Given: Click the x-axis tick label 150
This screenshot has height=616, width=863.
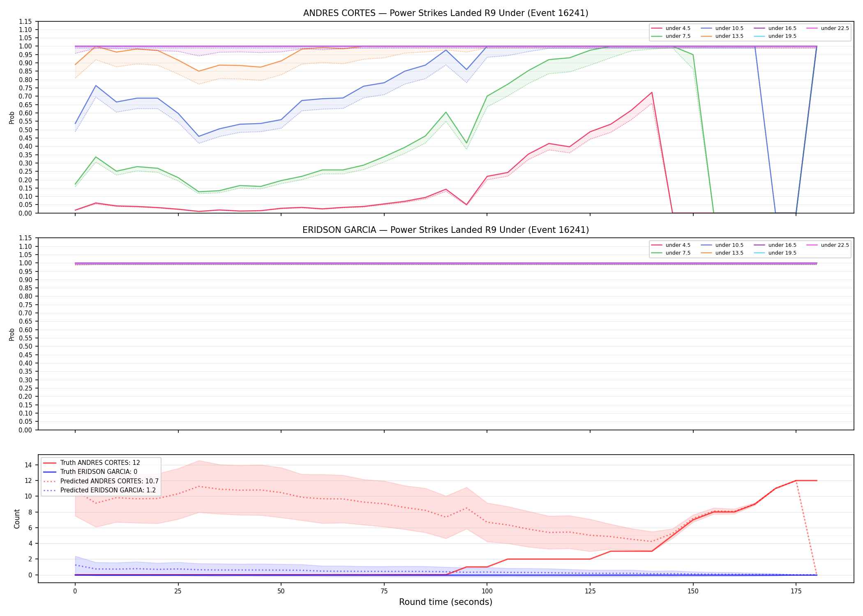Looking at the screenshot, I should [693, 591].
